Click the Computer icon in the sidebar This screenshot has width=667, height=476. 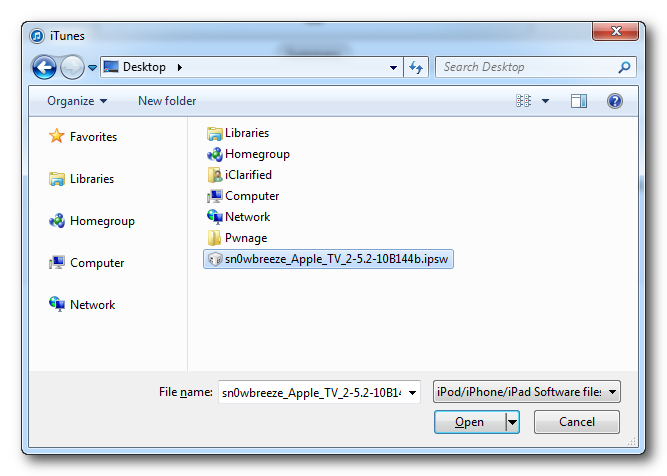click(x=57, y=262)
